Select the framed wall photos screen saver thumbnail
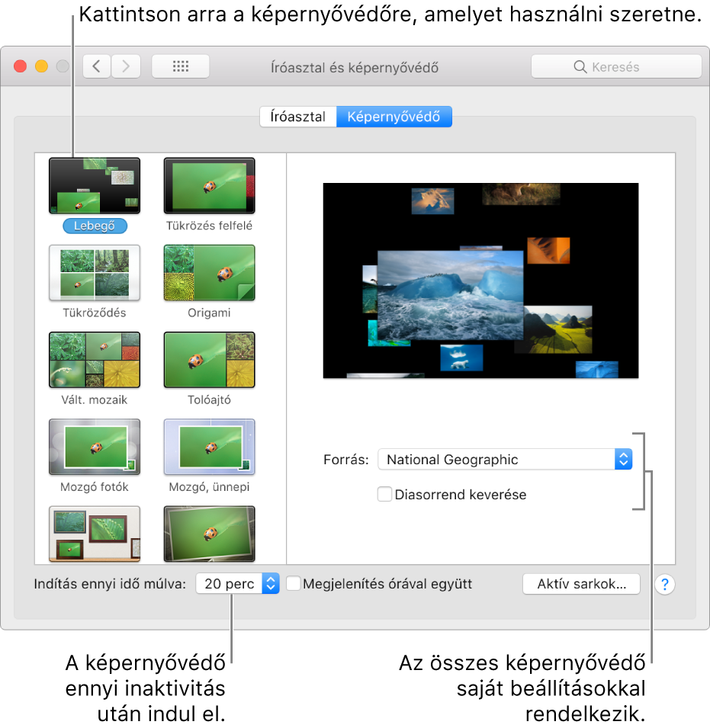710x728 pixels. [95, 534]
